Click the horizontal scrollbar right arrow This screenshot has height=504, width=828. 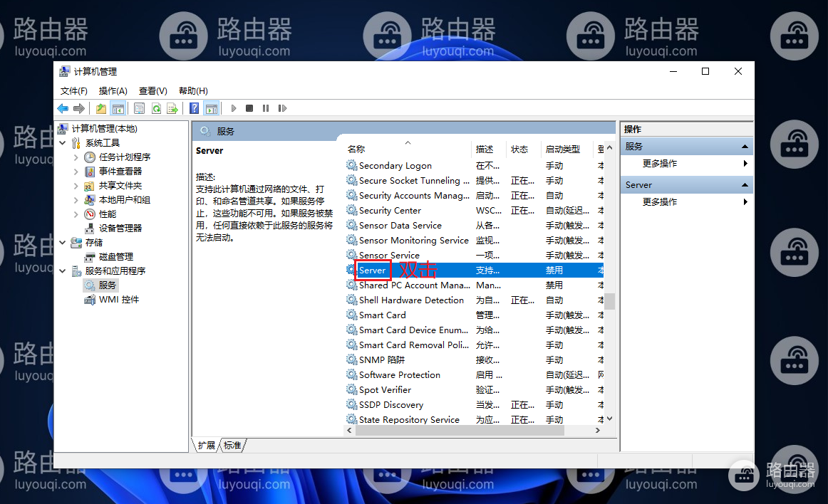[x=598, y=431]
